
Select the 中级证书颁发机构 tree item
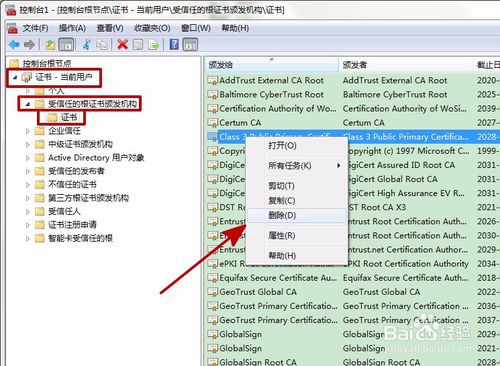pyautogui.click(x=80, y=144)
